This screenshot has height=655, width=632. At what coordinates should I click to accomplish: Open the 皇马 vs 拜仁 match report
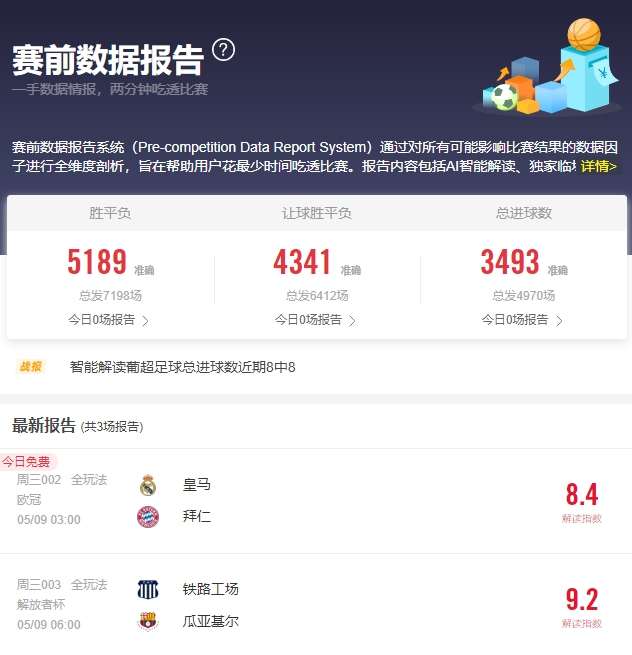[x=316, y=501]
